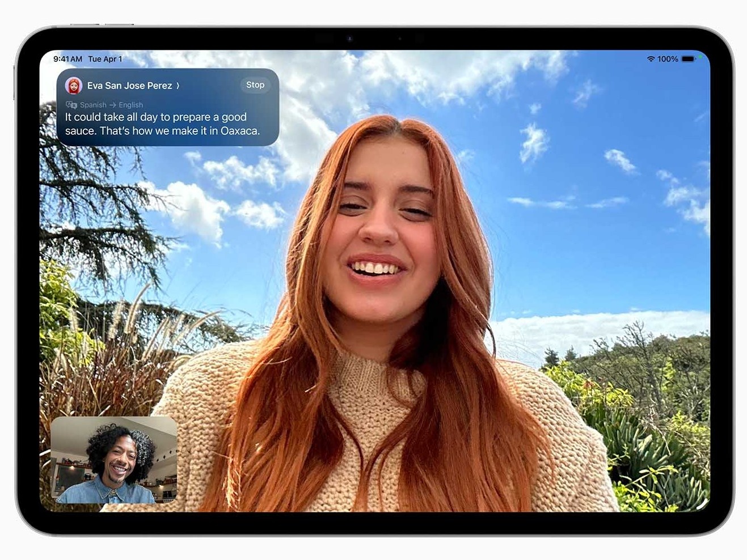
Task: Tap the Spanish source language label
Action: (93, 105)
